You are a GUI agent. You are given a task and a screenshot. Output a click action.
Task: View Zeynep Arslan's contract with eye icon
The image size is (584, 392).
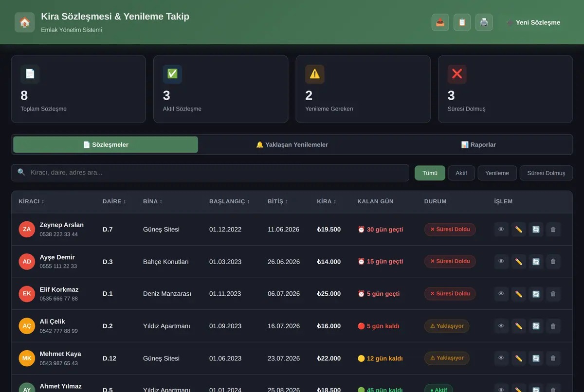tap(501, 230)
